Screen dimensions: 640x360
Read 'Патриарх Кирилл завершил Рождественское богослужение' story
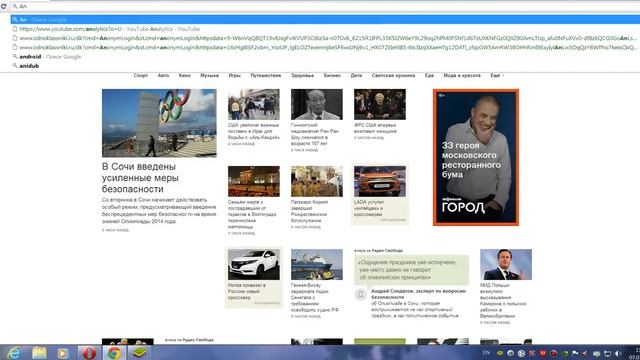(309, 211)
